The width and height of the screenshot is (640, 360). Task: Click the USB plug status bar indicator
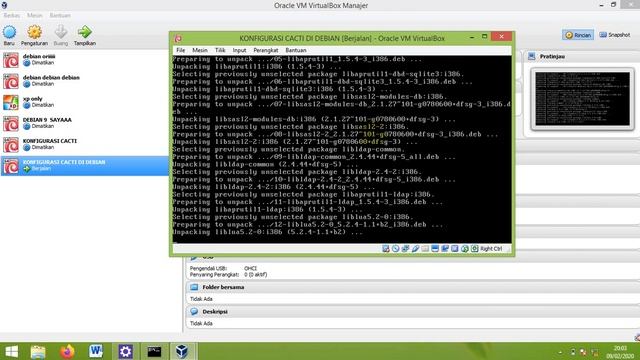[415, 249]
